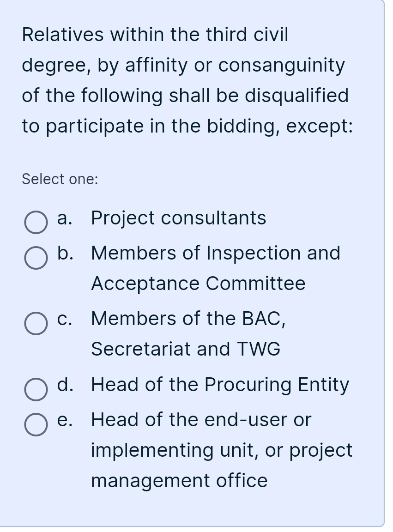
Task: Click the question line ending with 'except:'
Action: coord(187,126)
